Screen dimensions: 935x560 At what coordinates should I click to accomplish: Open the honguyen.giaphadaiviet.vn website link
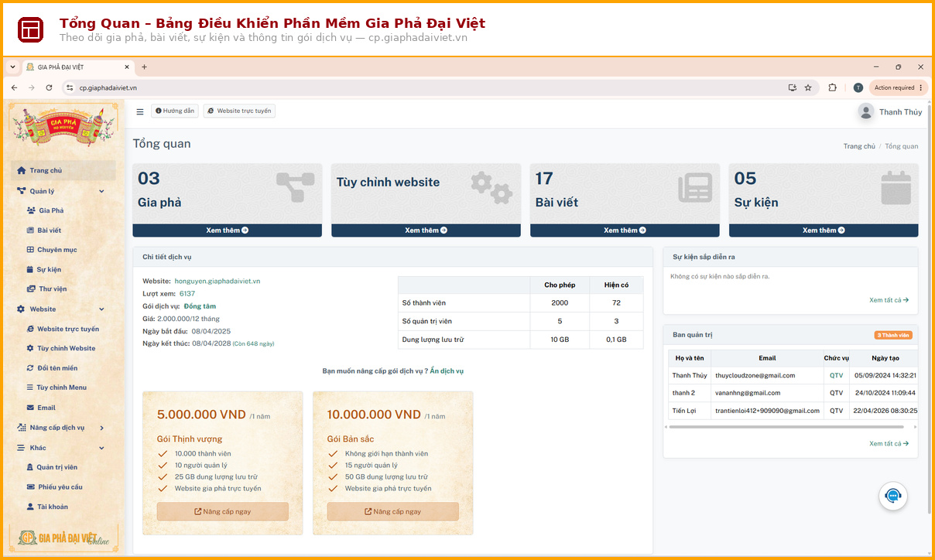pos(217,282)
